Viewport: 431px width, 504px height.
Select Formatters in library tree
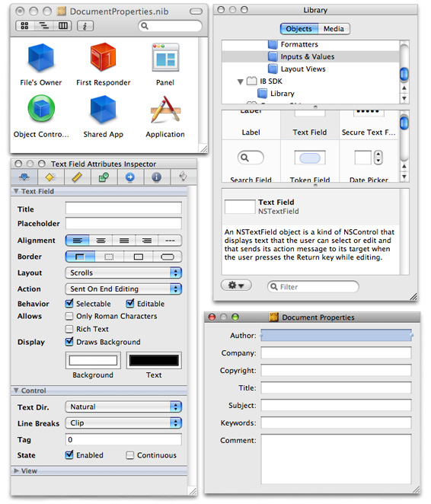click(x=311, y=44)
